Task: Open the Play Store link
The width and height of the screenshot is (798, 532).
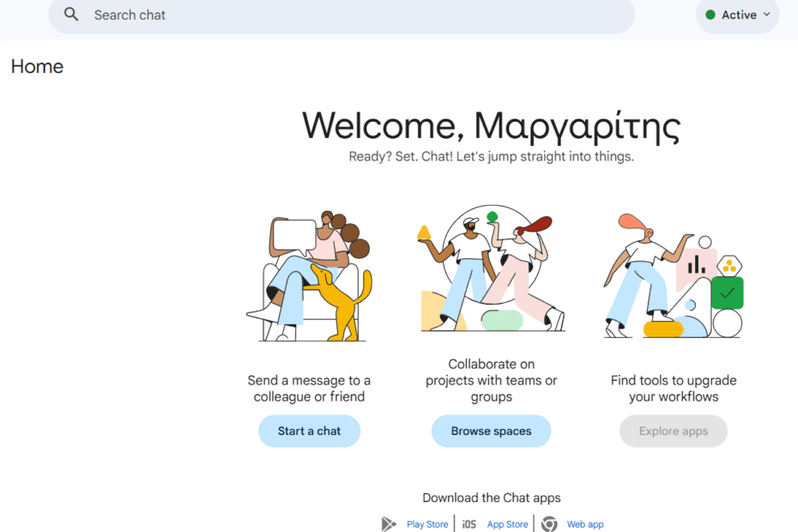Action: click(x=427, y=523)
